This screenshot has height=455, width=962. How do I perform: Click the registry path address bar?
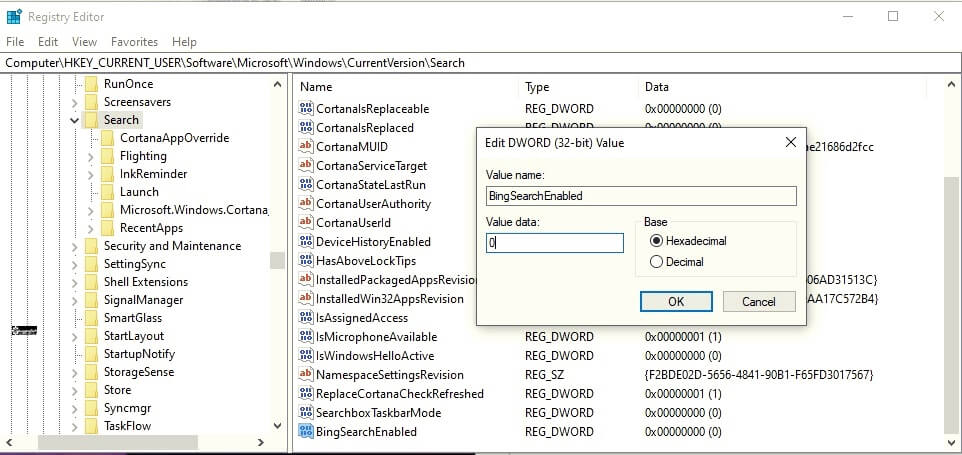(481, 63)
